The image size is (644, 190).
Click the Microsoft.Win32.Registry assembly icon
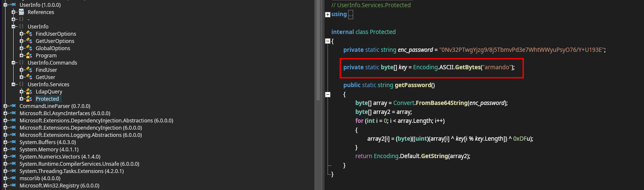point(13,185)
